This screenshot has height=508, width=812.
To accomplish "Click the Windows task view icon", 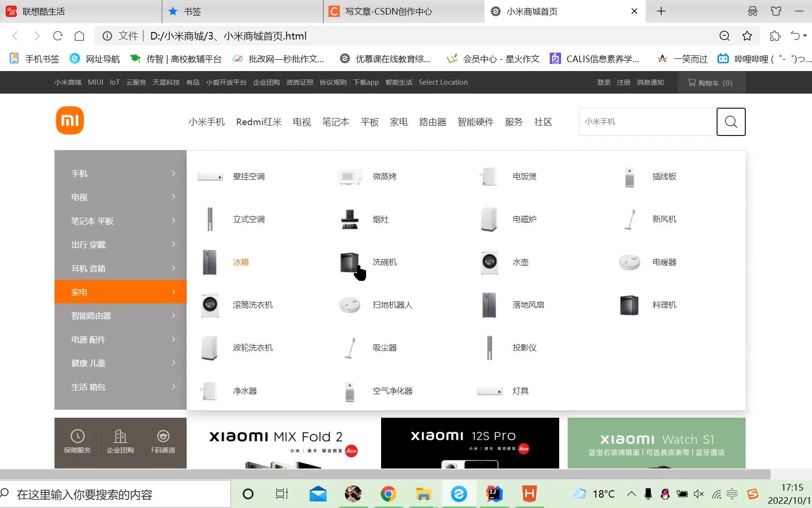I will coord(282,494).
